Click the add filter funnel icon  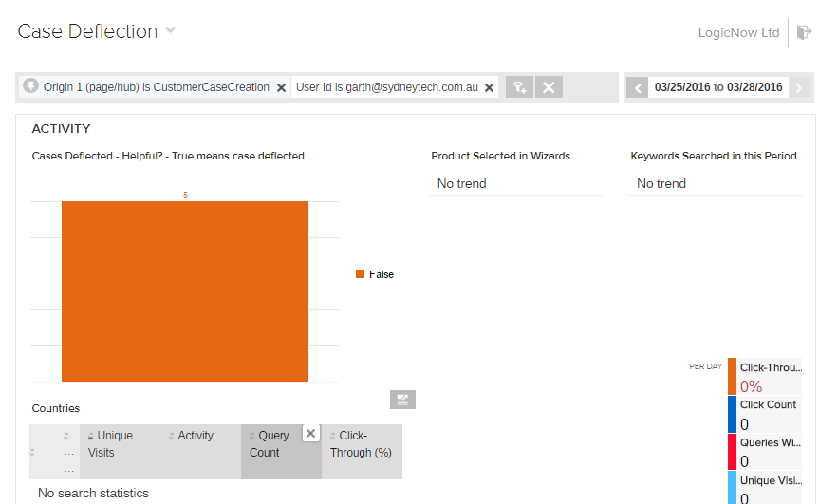coord(519,87)
